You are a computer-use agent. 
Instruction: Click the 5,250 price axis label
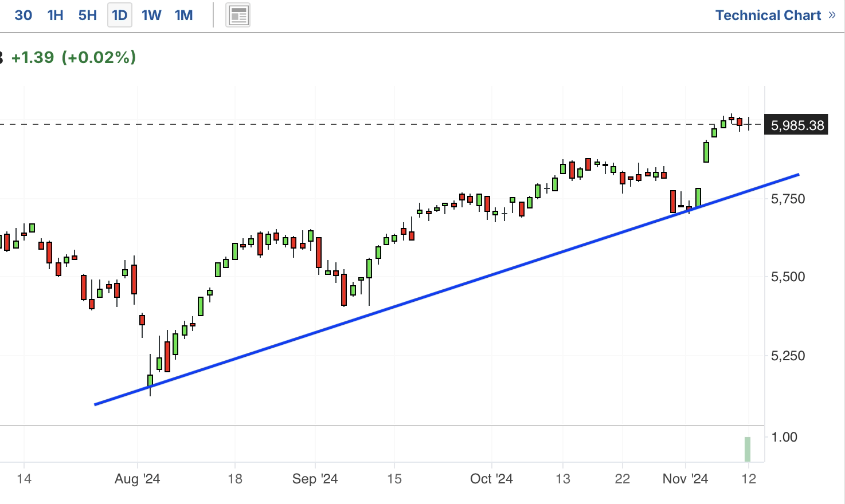tap(788, 356)
